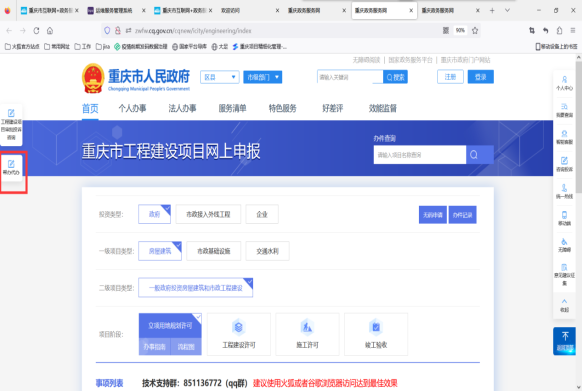Open the Firefox hamburger menu

click(x=573, y=31)
